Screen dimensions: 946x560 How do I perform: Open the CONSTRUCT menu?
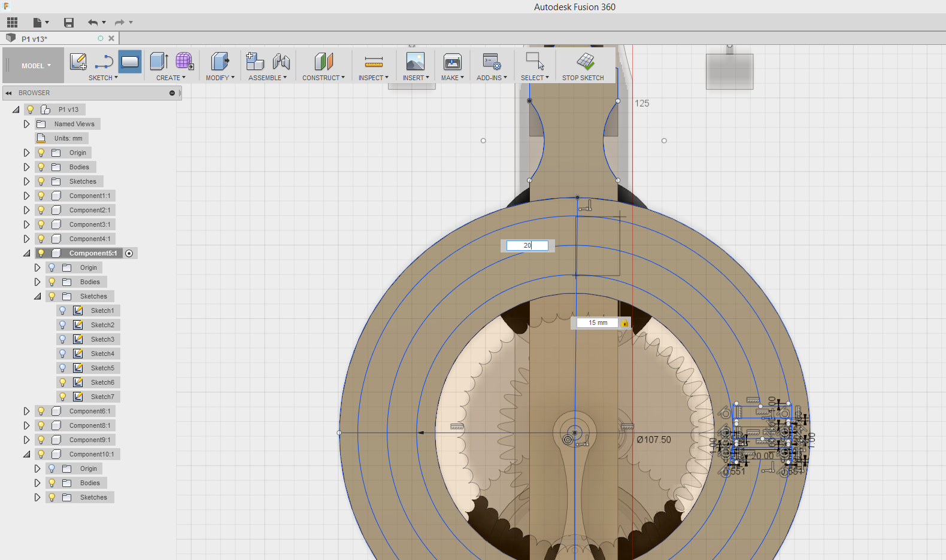pos(323,78)
